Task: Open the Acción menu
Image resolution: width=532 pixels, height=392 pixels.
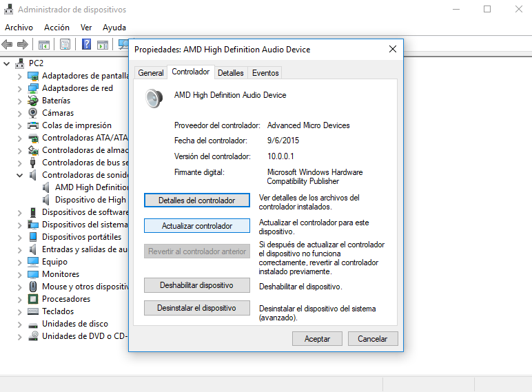Action: click(x=57, y=28)
